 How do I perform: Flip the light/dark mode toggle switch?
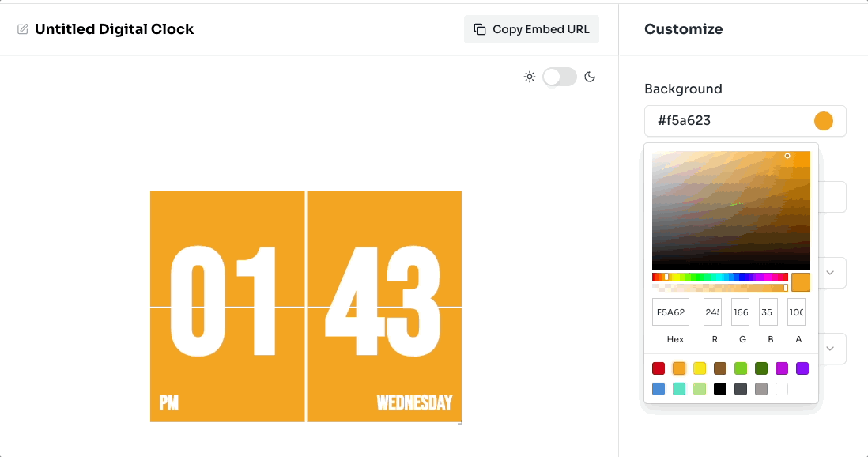pos(560,76)
